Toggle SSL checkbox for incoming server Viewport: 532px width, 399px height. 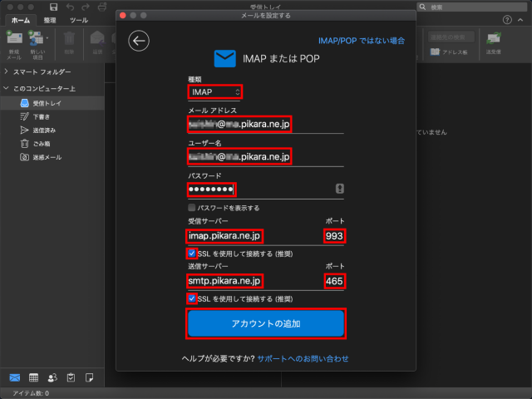pyautogui.click(x=192, y=253)
